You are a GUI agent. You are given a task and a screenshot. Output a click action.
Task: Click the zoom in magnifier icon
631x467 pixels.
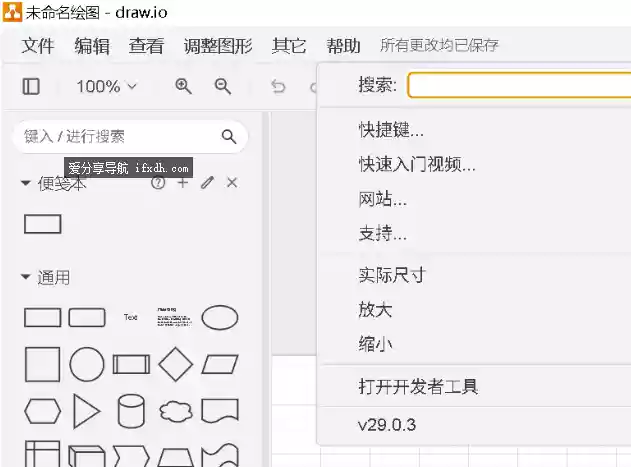coord(183,86)
